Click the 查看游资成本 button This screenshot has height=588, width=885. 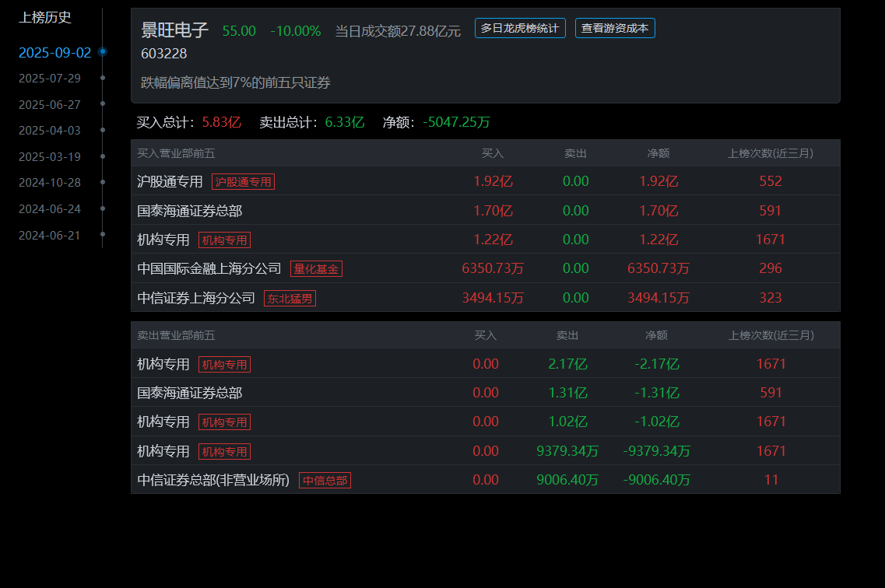[615, 28]
